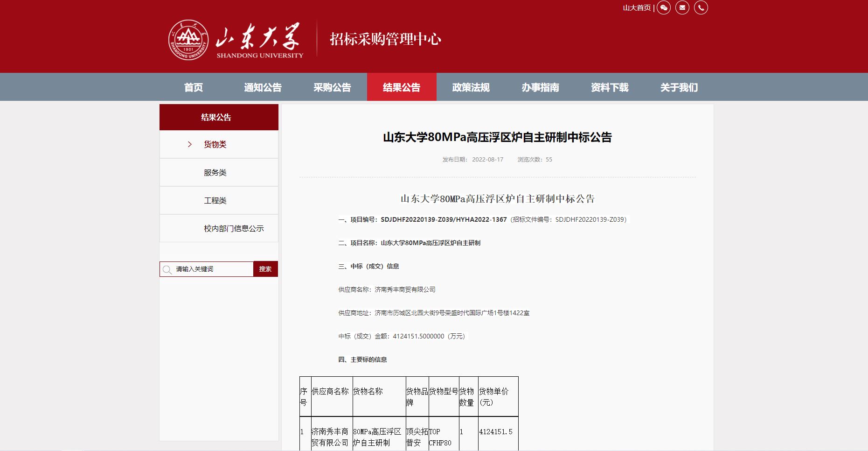Open the 政策法规 menu item

coord(471,87)
